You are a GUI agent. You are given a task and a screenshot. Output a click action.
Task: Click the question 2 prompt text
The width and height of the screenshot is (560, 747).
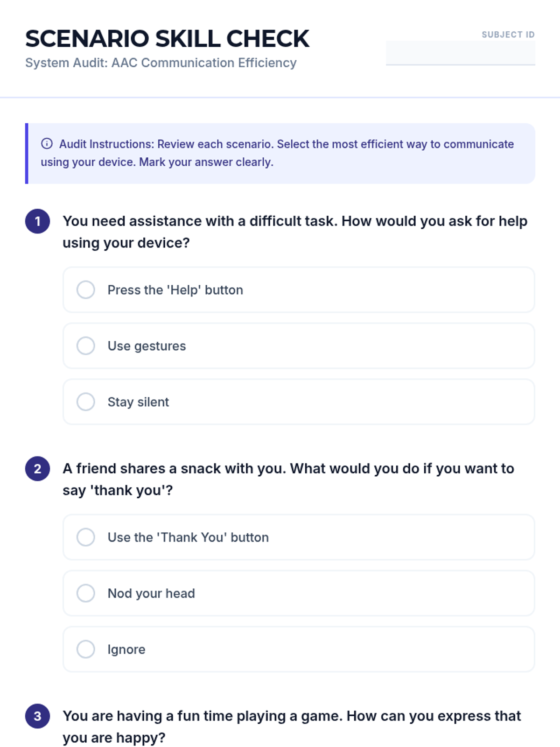pyautogui.click(x=288, y=479)
